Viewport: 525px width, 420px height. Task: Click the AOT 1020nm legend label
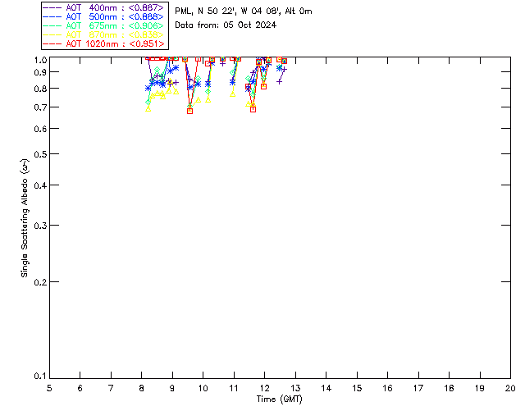115,43
